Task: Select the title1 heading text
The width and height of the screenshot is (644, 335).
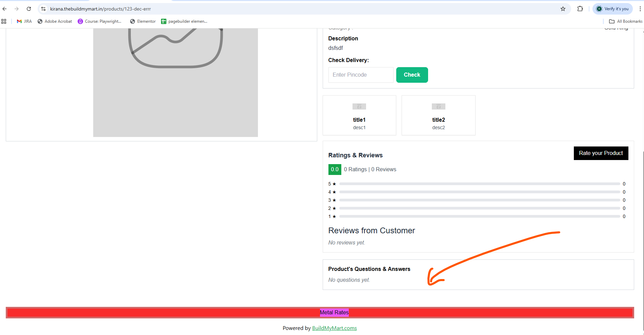Action: 359,120
